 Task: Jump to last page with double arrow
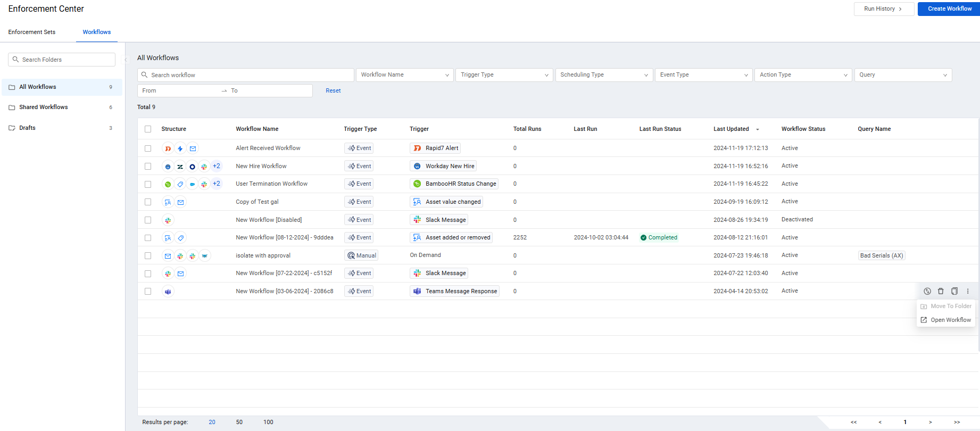[957, 422]
